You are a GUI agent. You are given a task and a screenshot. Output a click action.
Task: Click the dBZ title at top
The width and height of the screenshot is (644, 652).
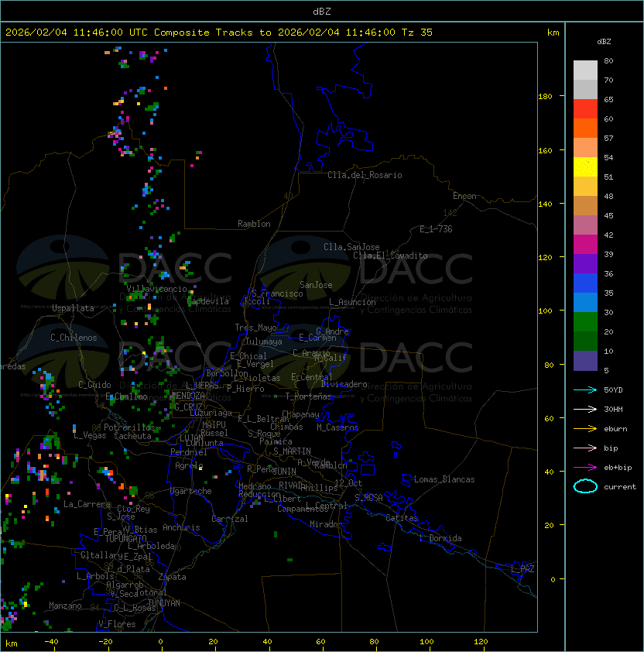322,11
